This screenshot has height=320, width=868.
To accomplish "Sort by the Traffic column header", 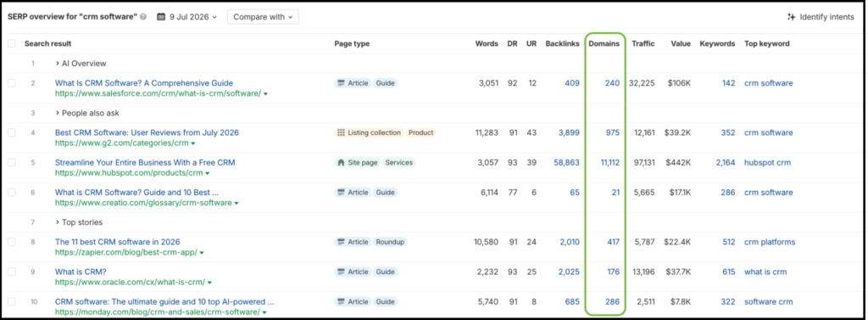I will pyautogui.click(x=643, y=43).
